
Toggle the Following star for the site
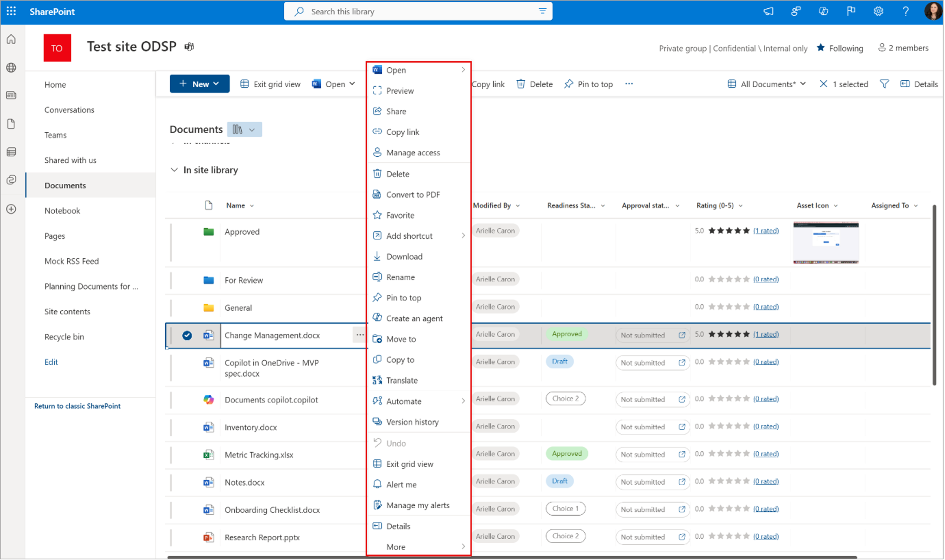(821, 48)
